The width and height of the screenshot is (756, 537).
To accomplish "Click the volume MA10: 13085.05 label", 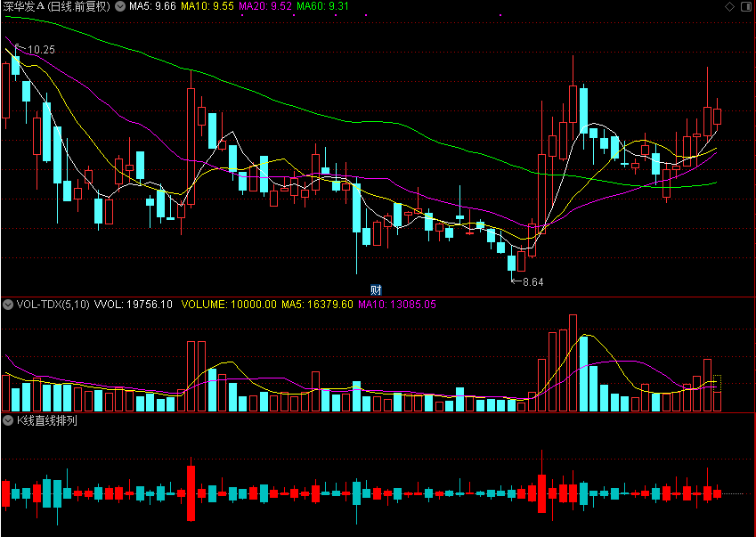I will pyautogui.click(x=397, y=305).
